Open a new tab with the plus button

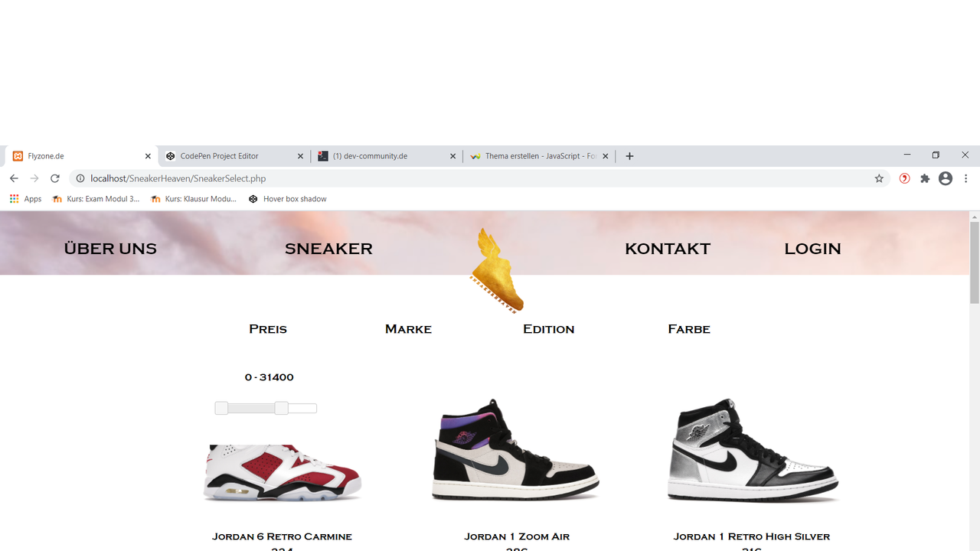[x=629, y=156]
